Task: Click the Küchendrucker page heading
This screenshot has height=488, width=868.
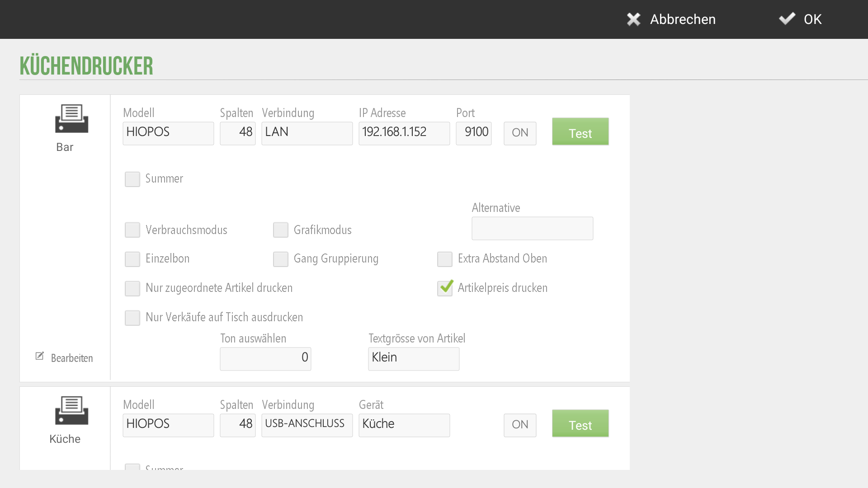Action: pos(86,66)
